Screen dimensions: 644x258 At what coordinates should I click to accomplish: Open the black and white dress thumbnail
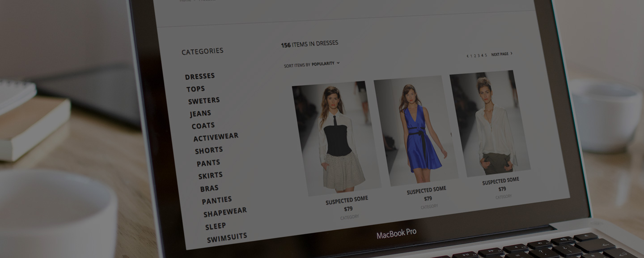335,138
